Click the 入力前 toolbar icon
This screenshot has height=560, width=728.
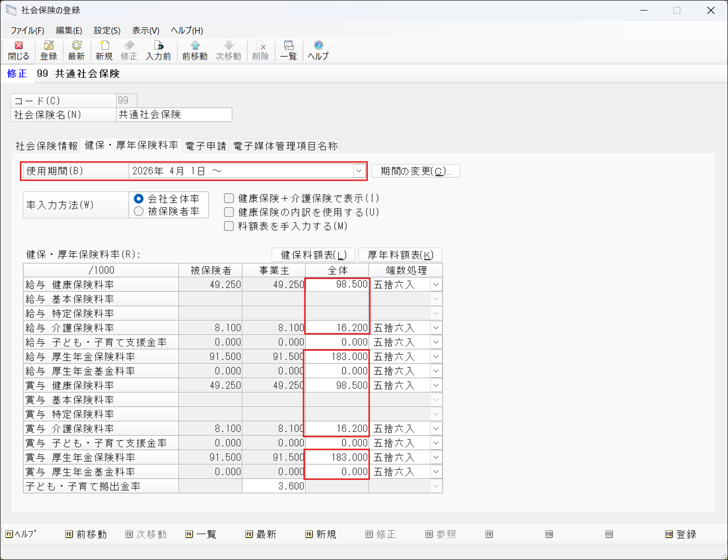(x=158, y=50)
